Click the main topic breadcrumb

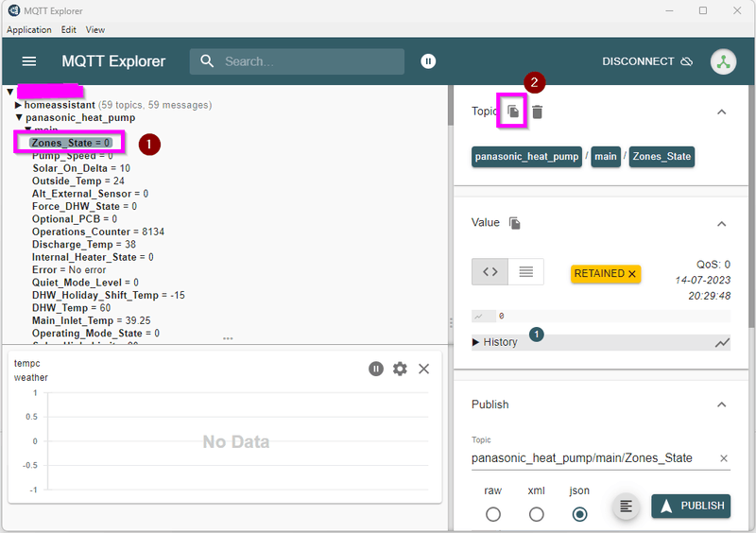point(606,157)
